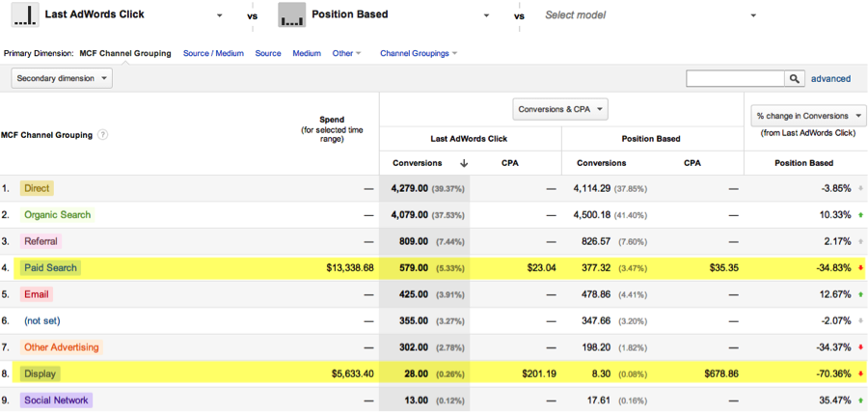Open the advanced filter link

pos(830,78)
